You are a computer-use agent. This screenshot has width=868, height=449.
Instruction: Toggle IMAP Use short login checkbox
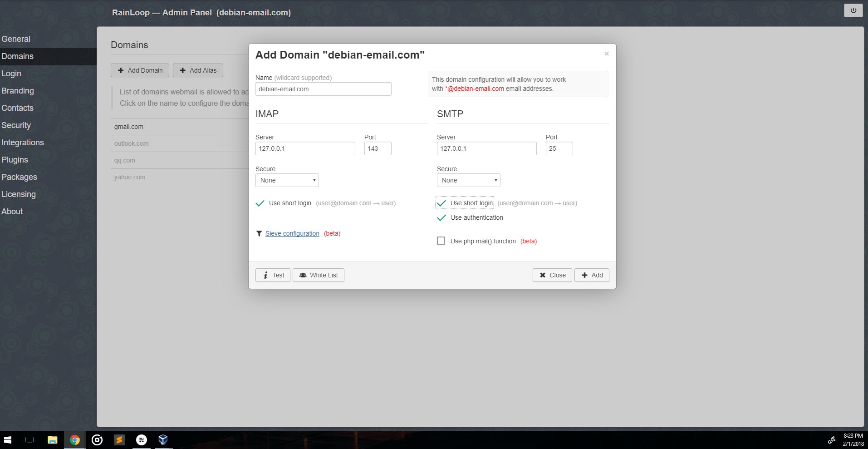[x=260, y=203]
